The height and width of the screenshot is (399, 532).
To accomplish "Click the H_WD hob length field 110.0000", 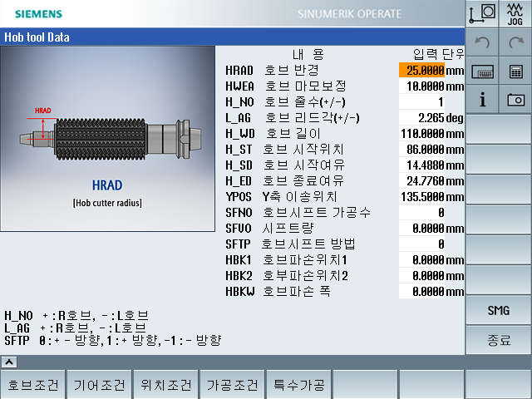I will pyautogui.click(x=421, y=133).
